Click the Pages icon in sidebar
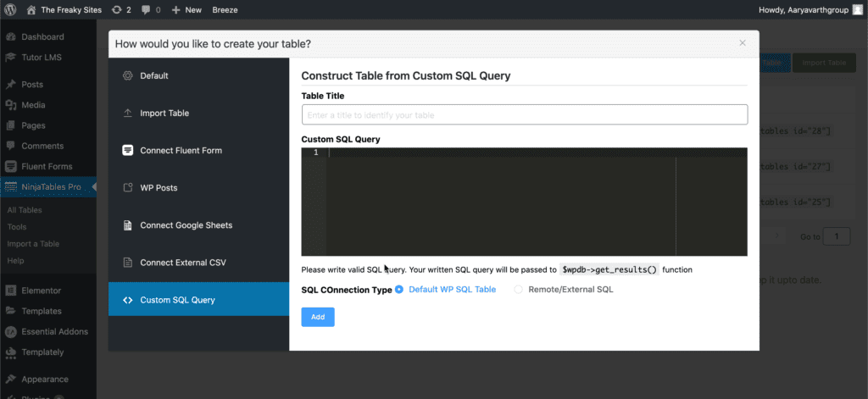 [10, 125]
